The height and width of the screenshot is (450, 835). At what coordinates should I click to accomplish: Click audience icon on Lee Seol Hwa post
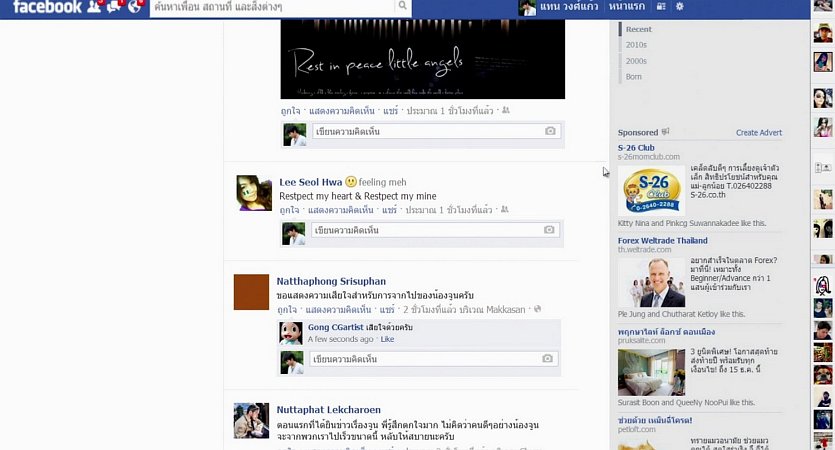[x=505, y=210]
